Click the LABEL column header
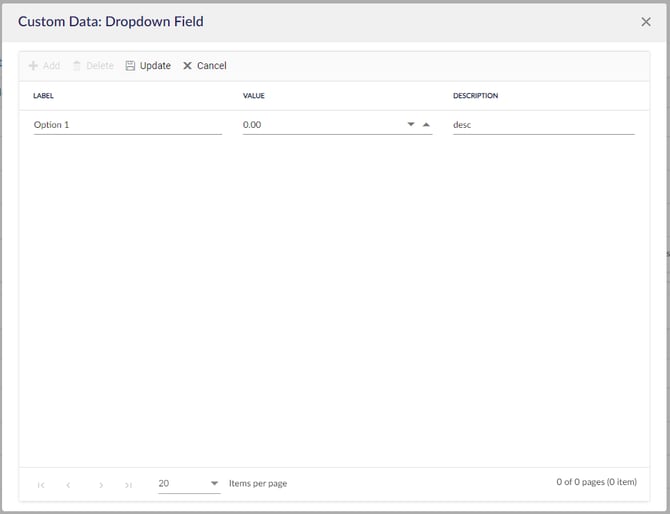This screenshot has width=670, height=514. (44, 96)
